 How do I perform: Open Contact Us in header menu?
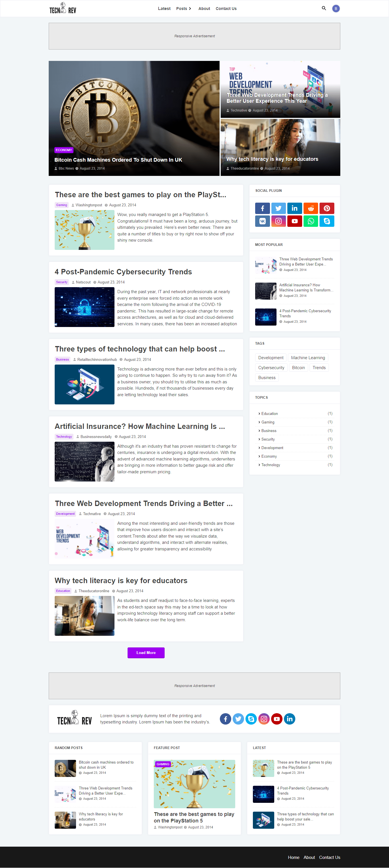tap(226, 9)
